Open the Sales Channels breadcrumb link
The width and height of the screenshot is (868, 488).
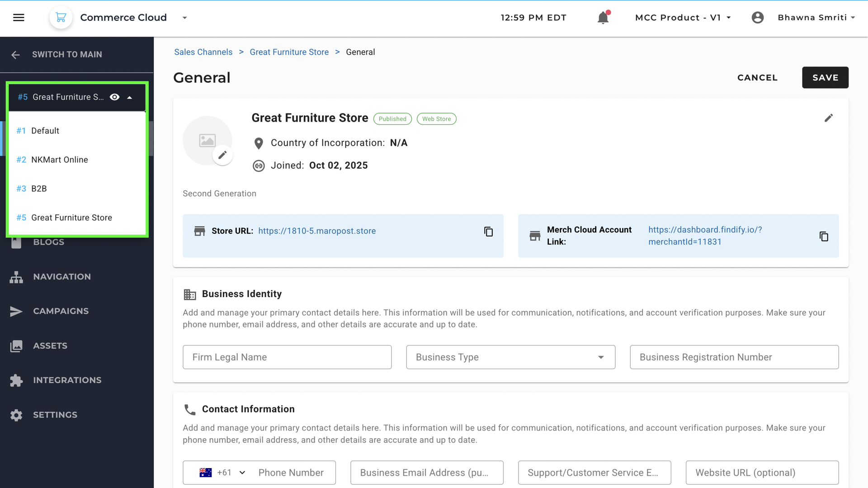coord(203,52)
